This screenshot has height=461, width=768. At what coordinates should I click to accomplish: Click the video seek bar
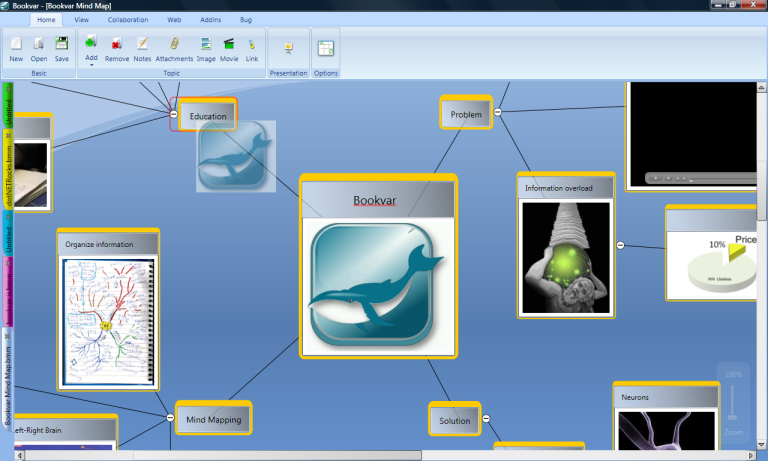pos(723,178)
